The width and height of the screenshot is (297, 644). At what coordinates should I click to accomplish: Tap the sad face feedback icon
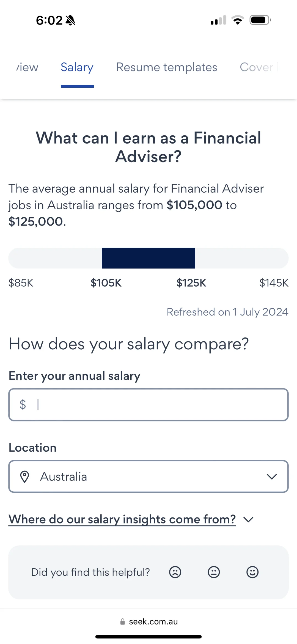(x=175, y=572)
